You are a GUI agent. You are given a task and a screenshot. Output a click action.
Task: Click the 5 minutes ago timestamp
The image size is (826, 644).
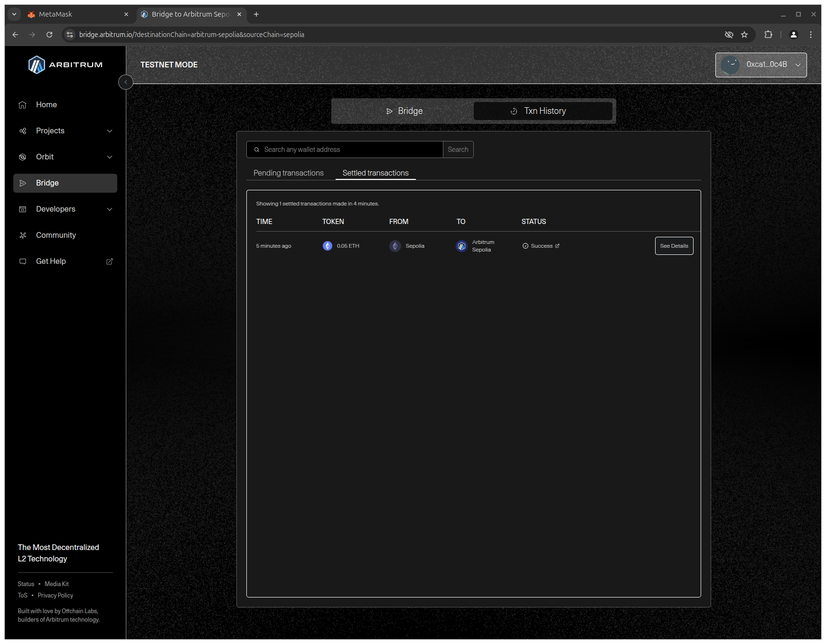coord(274,246)
